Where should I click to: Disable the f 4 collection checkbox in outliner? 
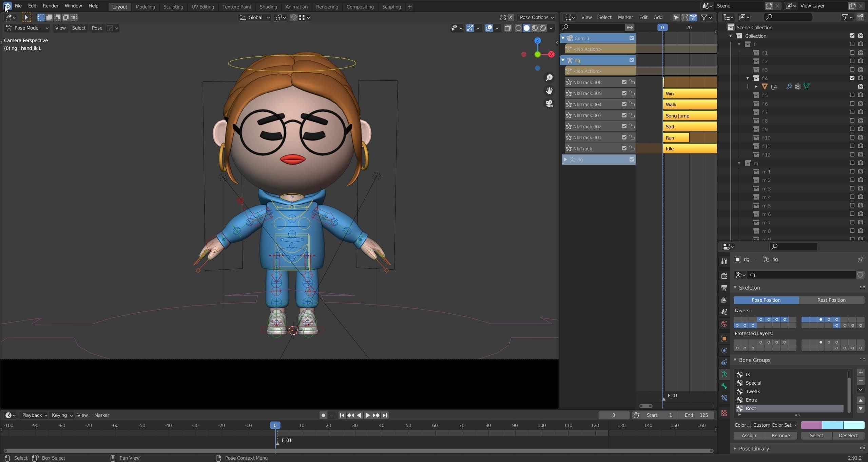coord(852,78)
